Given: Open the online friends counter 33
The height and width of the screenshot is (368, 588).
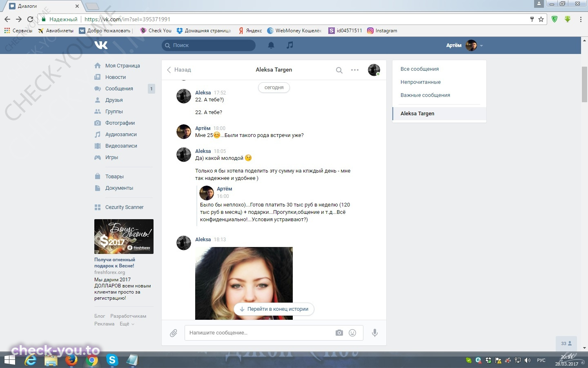Looking at the screenshot, I should [x=566, y=343].
